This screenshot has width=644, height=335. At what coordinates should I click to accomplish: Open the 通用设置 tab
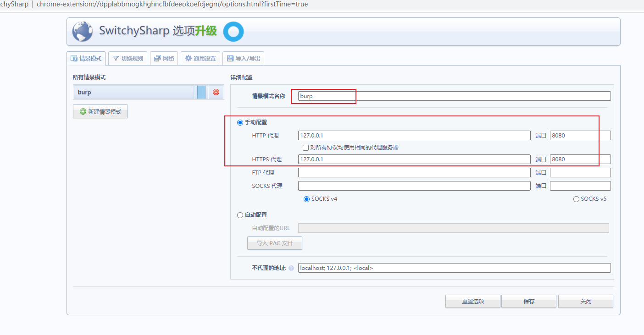click(x=200, y=58)
